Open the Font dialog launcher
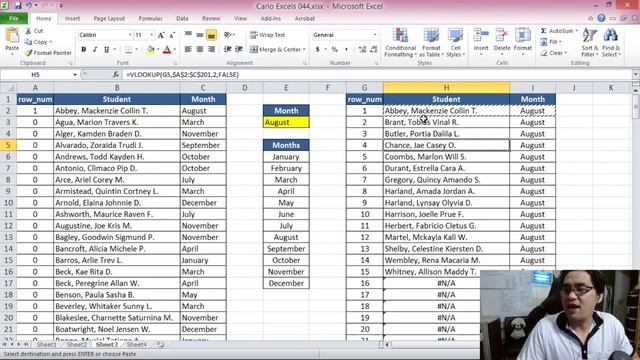The width and height of the screenshot is (640, 360). click(x=176, y=63)
